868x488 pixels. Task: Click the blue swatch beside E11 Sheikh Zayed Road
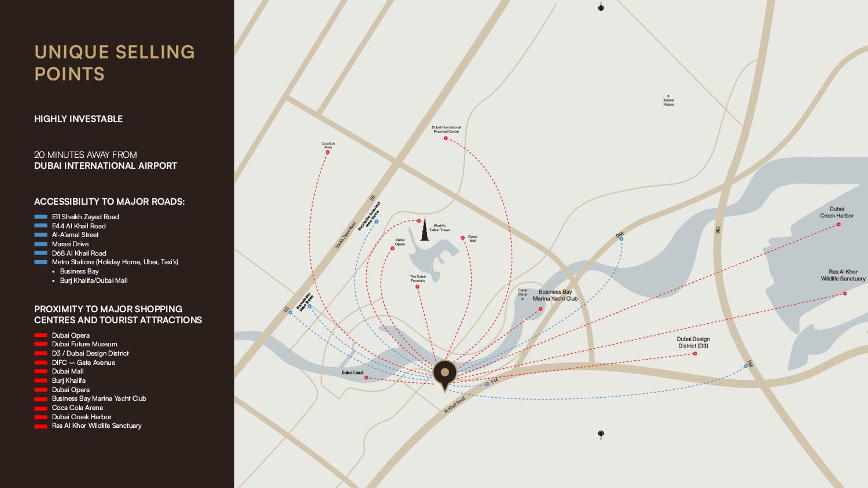click(x=41, y=217)
